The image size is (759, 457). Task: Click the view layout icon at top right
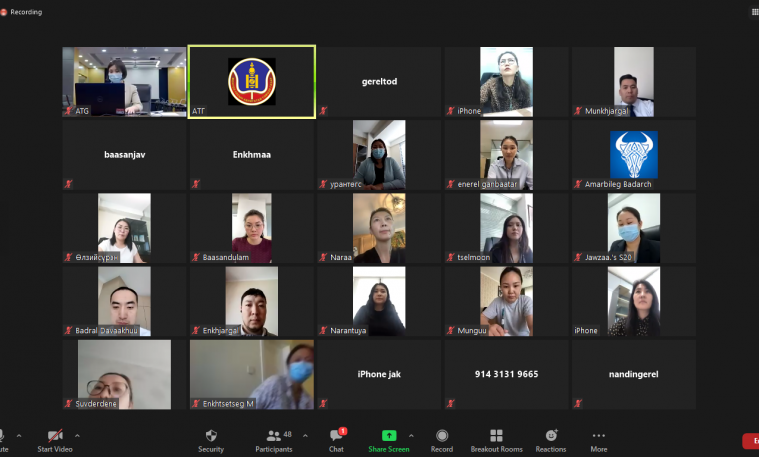pos(754,12)
